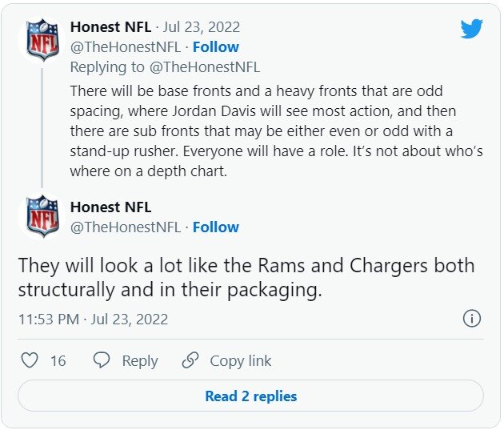Follow Honest NFL from the parent tweet
The height and width of the screenshot is (430, 504).
click(x=216, y=46)
